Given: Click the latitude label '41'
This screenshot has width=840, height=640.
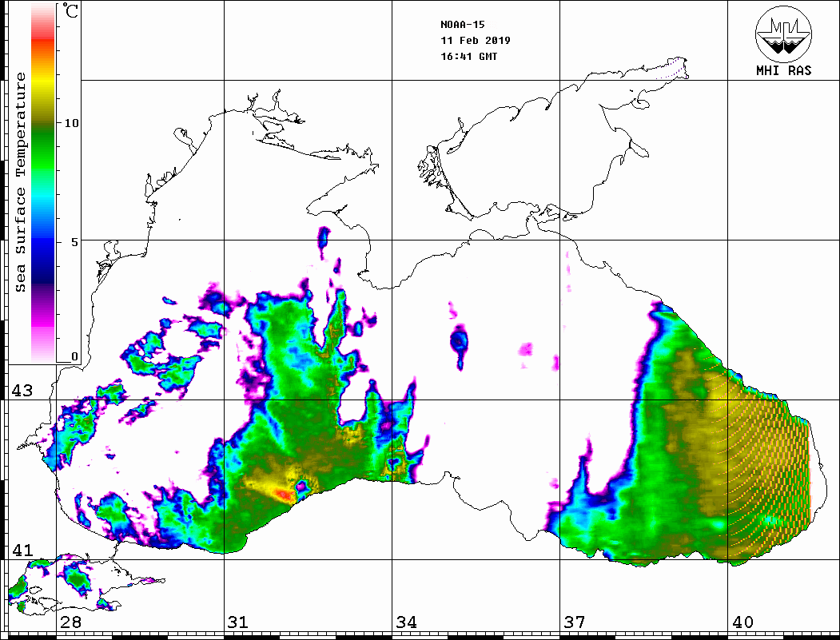Looking at the screenshot, I should point(22,550).
